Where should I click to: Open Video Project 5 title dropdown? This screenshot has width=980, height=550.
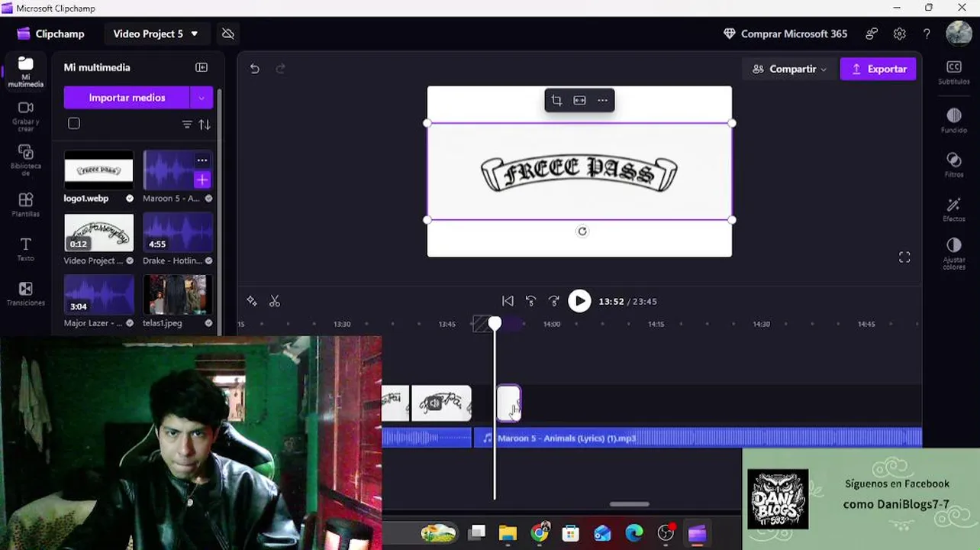click(x=156, y=34)
